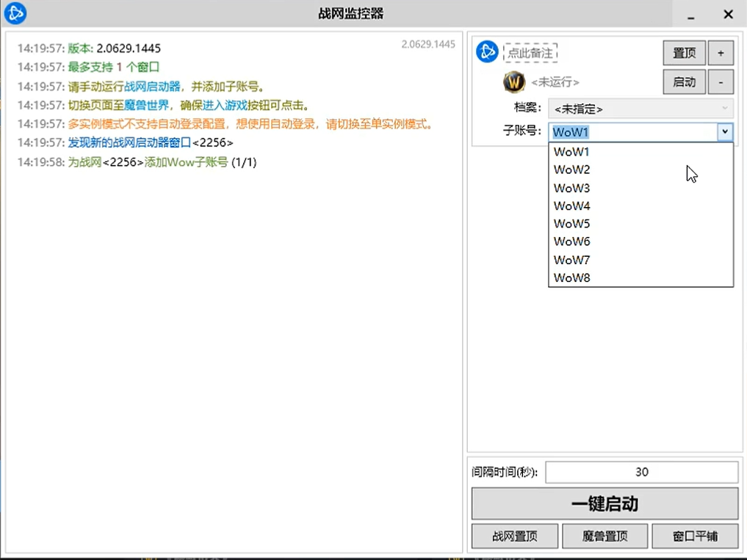Select WoW3 from the dropdown list
The height and width of the screenshot is (560, 747).
[x=640, y=188]
